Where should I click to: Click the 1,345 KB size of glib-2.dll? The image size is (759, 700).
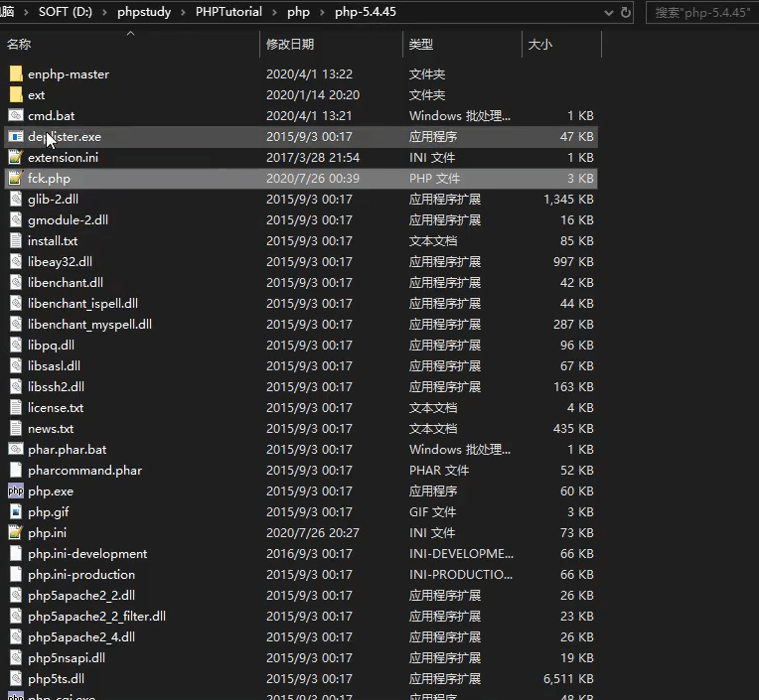click(568, 199)
